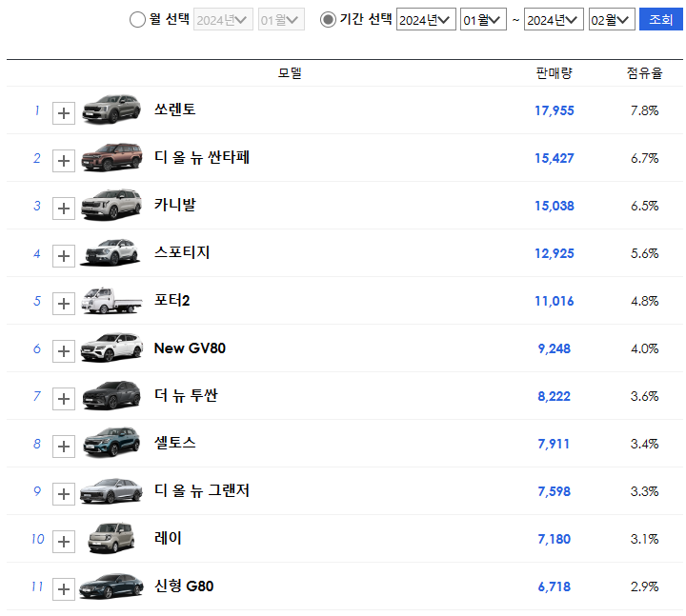Viewport: 686px width, 616px height.
Task: Click the 모델 column header
Action: [x=290, y=72]
